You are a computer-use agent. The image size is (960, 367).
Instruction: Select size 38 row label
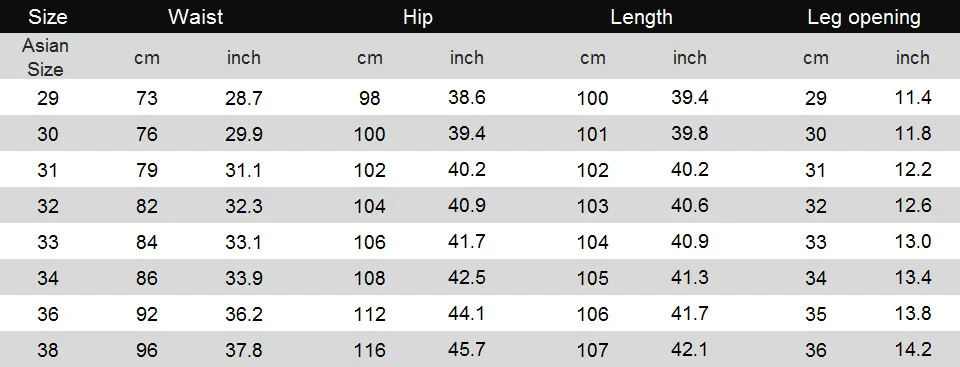pos(48,350)
